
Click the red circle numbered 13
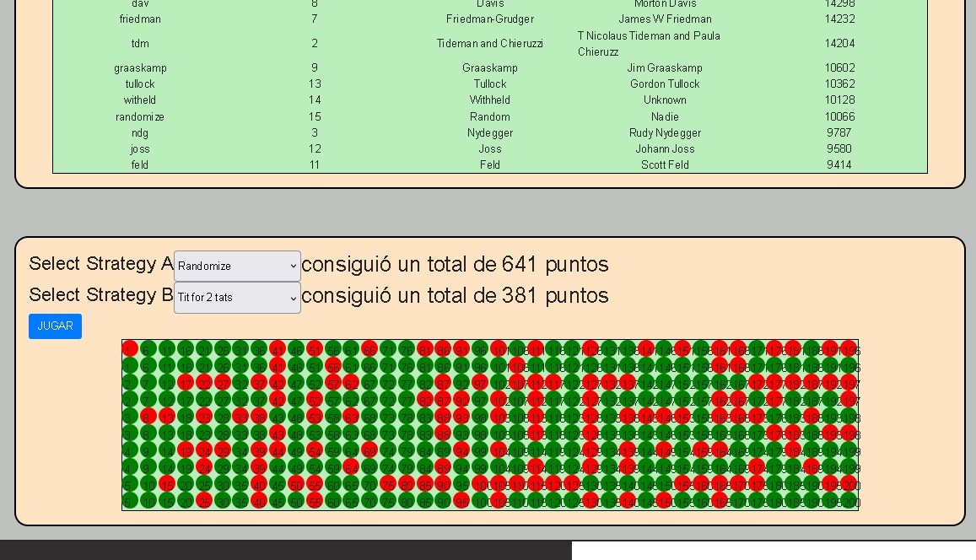point(166,417)
